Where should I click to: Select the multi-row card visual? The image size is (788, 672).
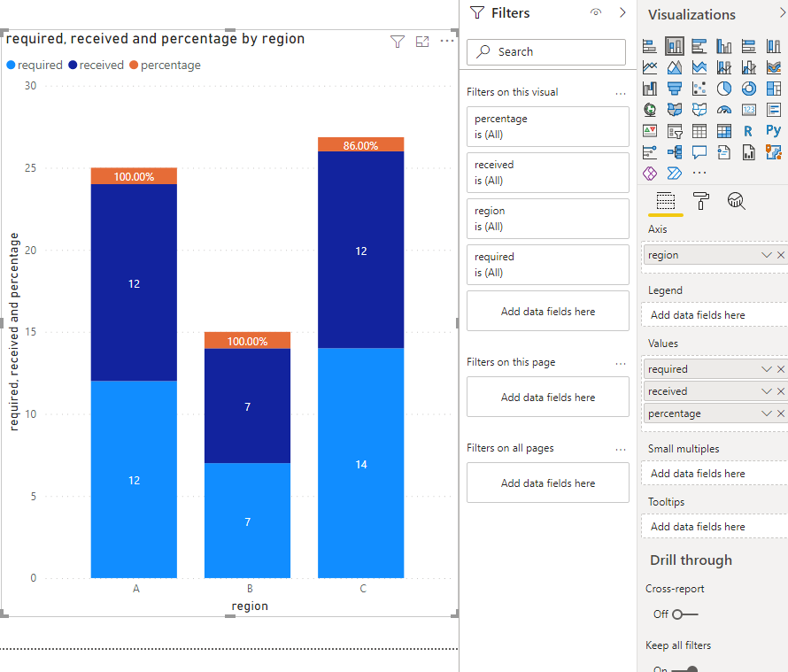coord(774,110)
